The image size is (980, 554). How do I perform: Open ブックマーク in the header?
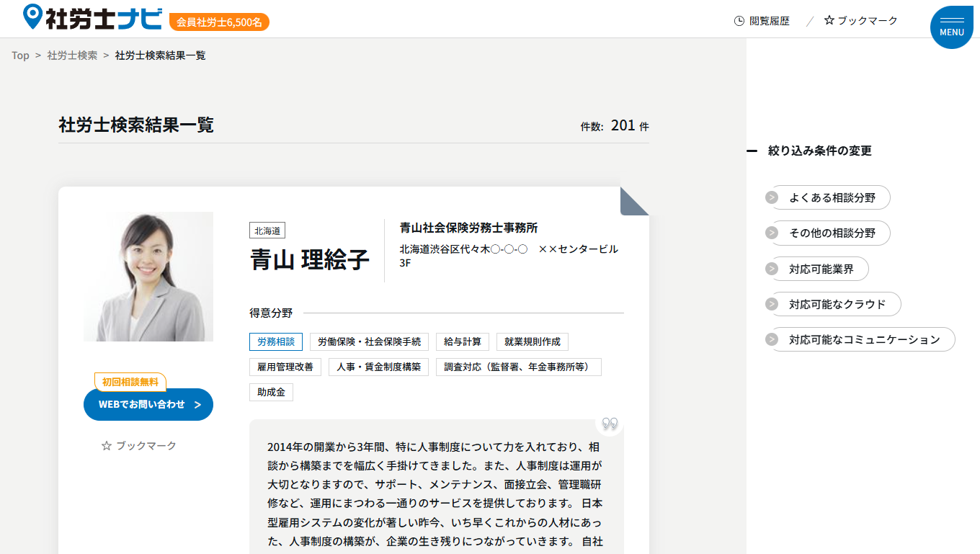[860, 21]
